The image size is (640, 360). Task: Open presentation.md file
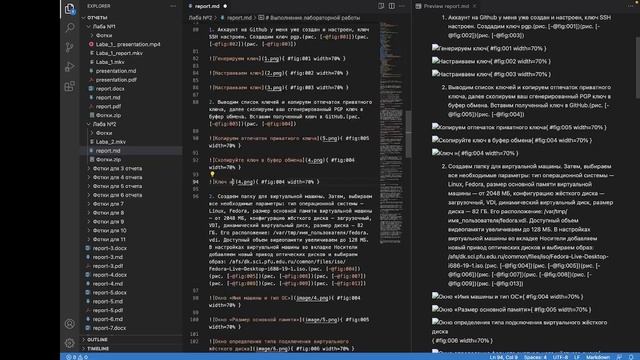(x=116, y=71)
